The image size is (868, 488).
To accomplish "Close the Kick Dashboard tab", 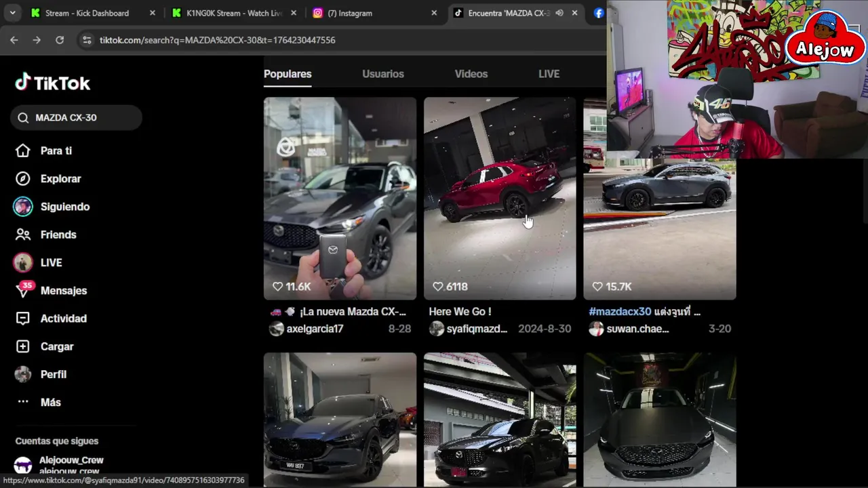I will click(152, 13).
